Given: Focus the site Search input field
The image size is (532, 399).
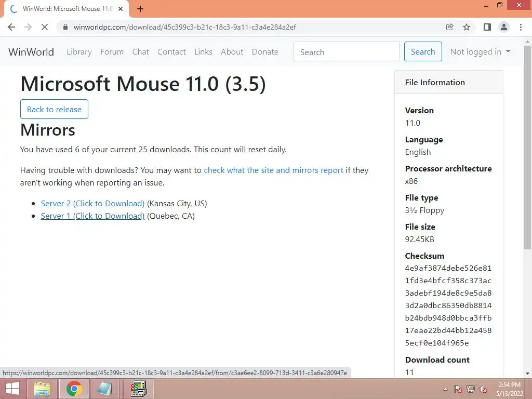Looking at the screenshot, I should pyautogui.click(x=347, y=51).
